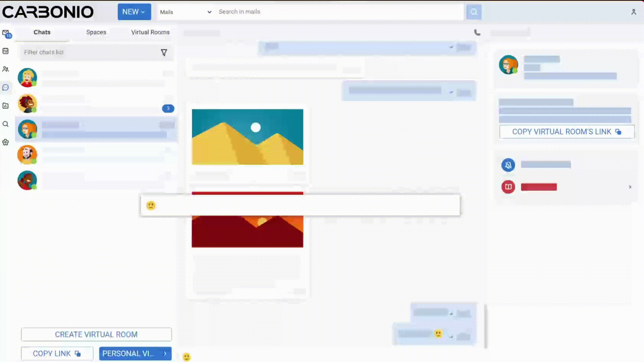Click the blue search button icon
This screenshot has width=644, height=362.
[x=474, y=12]
